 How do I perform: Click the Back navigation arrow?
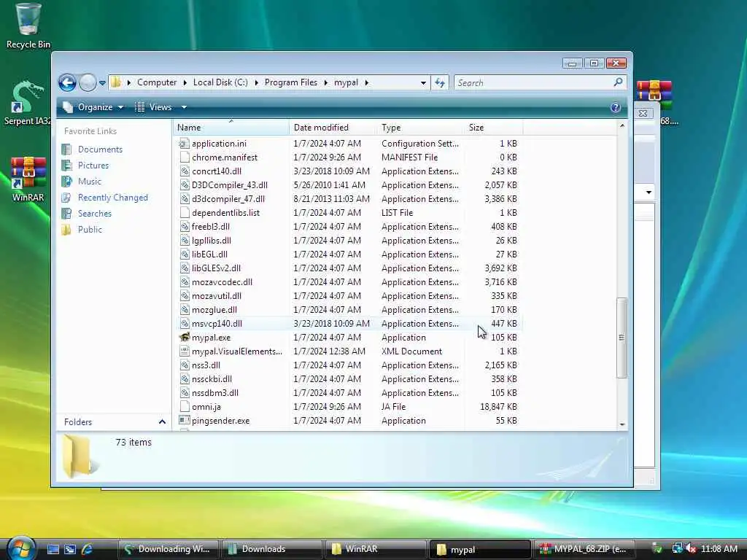coord(67,83)
